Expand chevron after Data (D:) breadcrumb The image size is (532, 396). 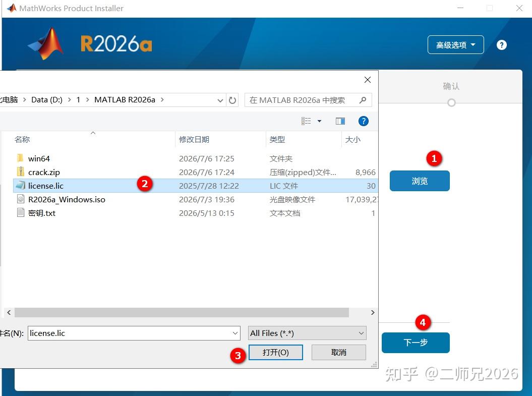click(69, 100)
